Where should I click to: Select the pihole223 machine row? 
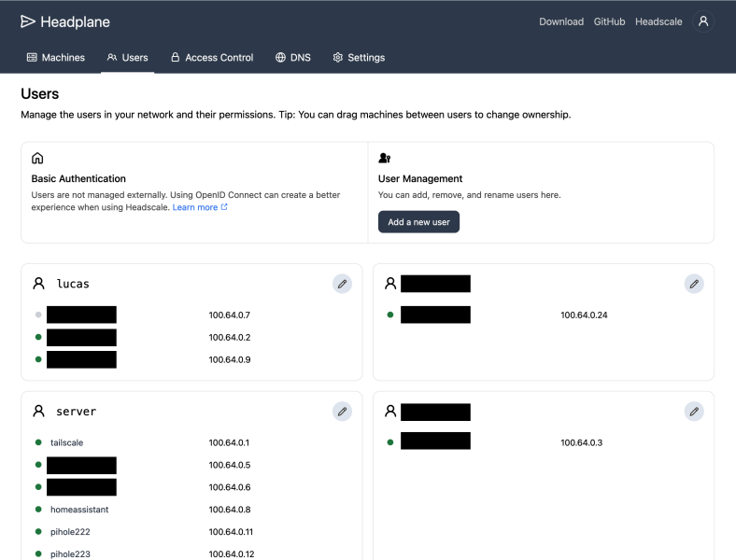point(191,553)
